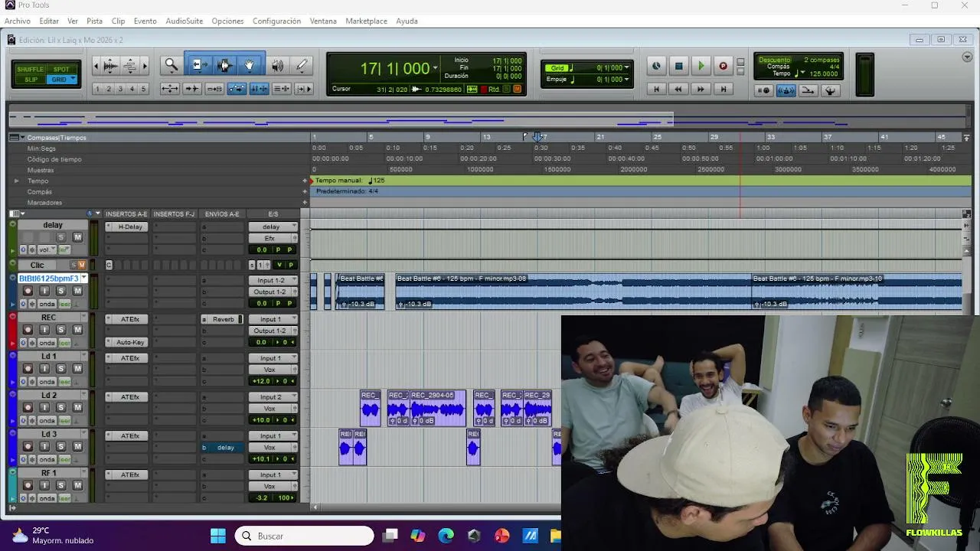Solo the REC track
The height and width of the screenshot is (551, 980).
pos(61,330)
